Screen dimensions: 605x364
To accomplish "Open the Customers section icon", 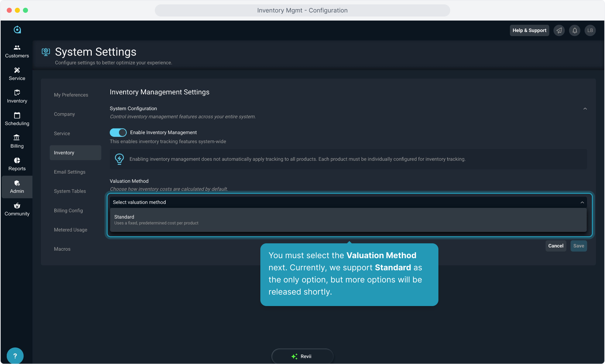I will click(x=17, y=48).
